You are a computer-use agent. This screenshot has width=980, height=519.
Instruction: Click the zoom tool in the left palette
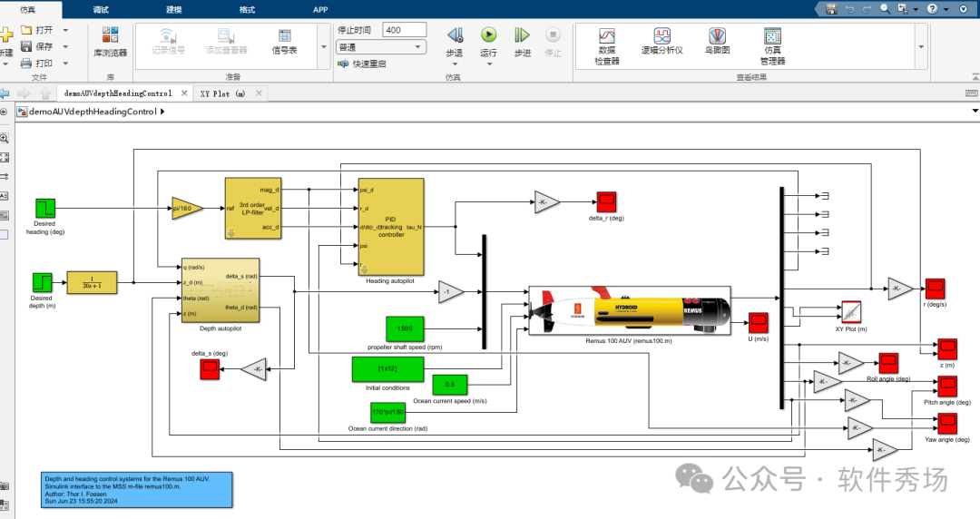click(5, 138)
